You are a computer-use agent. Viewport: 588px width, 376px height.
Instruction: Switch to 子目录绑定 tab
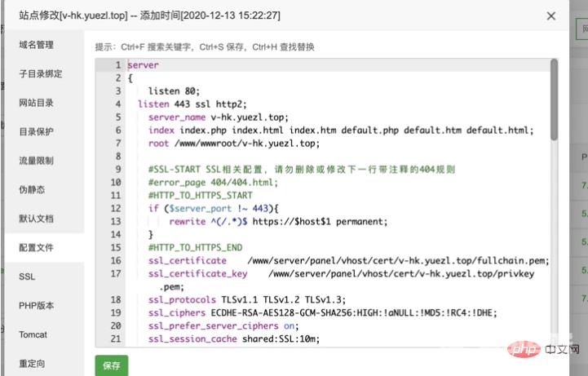41,73
